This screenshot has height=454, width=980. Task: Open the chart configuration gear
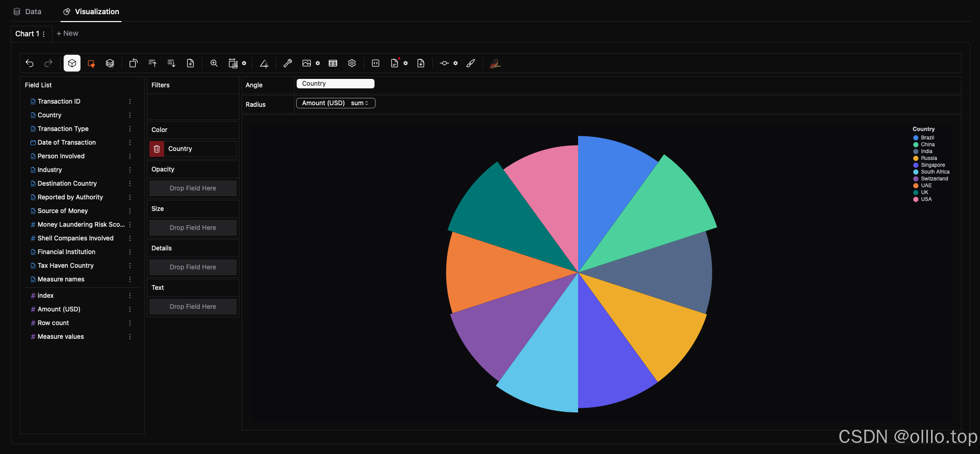(352, 63)
